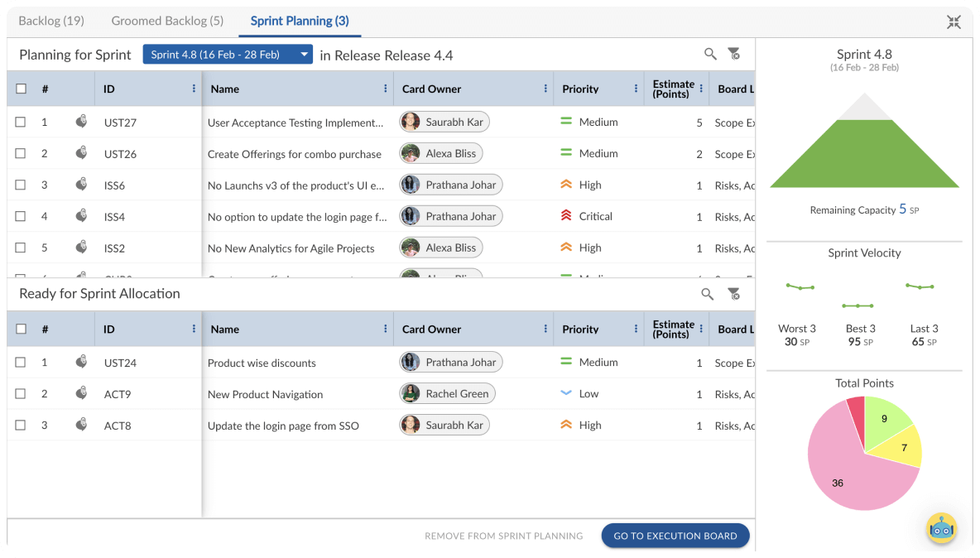Click the search icon in Planning for Sprint
Viewport: 980px width, 558px height.
click(710, 54)
